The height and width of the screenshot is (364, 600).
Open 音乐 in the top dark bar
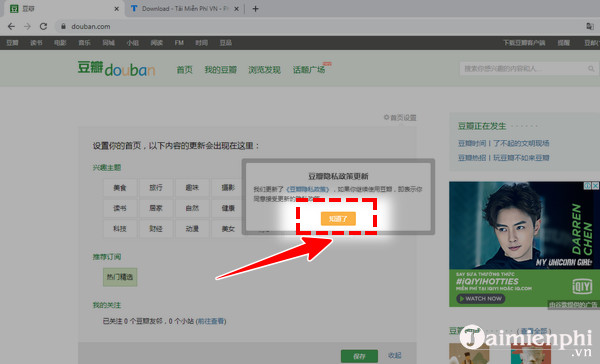coord(84,42)
